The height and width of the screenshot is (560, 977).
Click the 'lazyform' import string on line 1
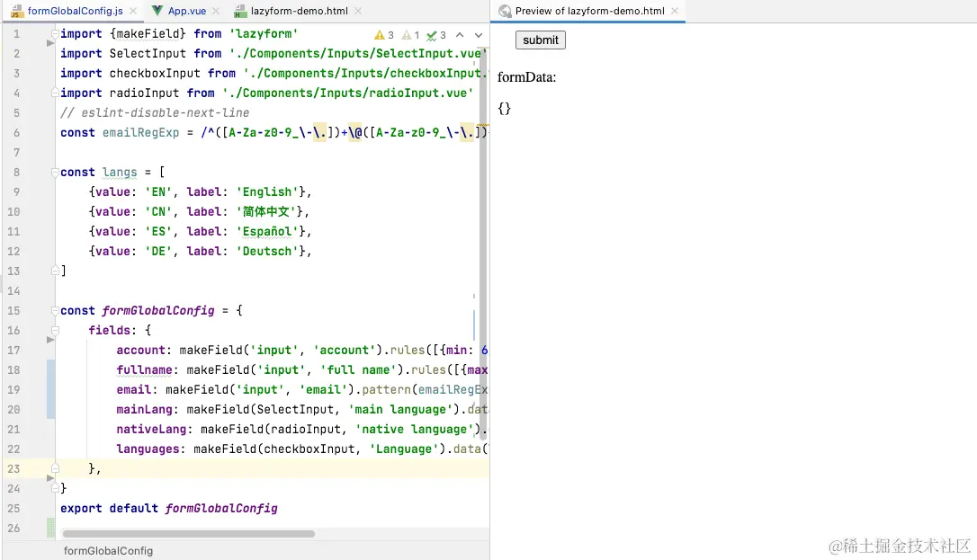(263, 33)
